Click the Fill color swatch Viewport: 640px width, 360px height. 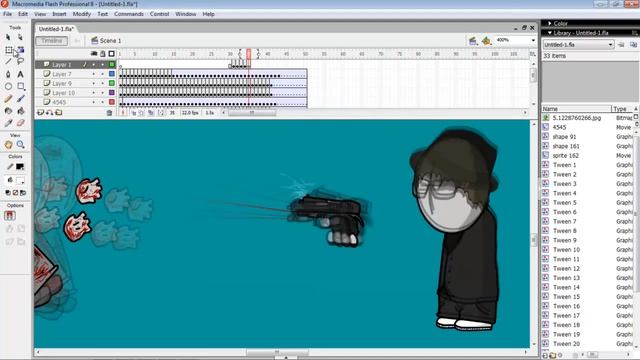point(20,180)
